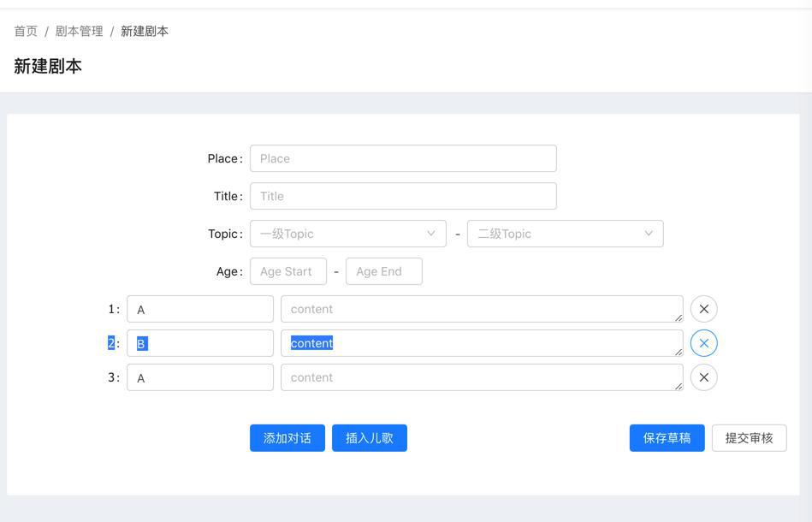812x522 pixels.
Task: Navigate to 剧本管理 breadcrumb
Action: tap(79, 32)
